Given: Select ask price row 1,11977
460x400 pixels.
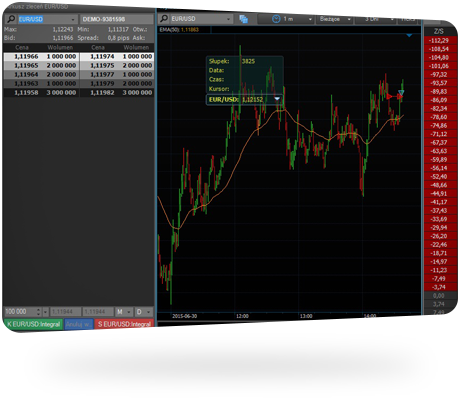Looking at the screenshot, I should click(x=117, y=74).
